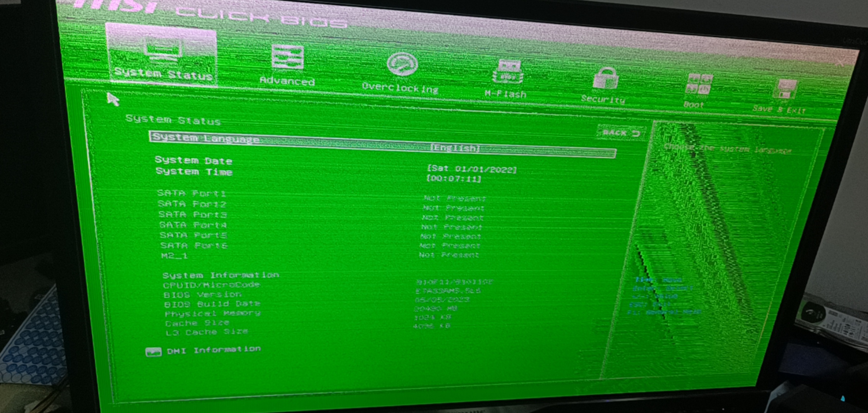This screenshot has width=868, height=413.
Task: Select the M2_1 entry
Action: 175,255
